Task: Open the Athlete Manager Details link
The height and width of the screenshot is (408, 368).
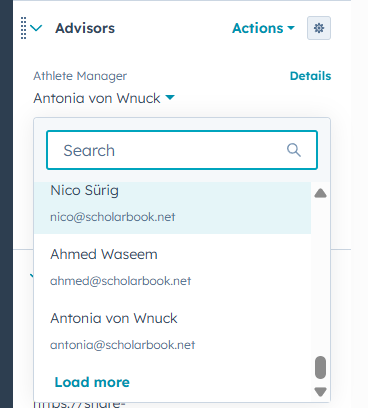Action: tap(310, 76)
